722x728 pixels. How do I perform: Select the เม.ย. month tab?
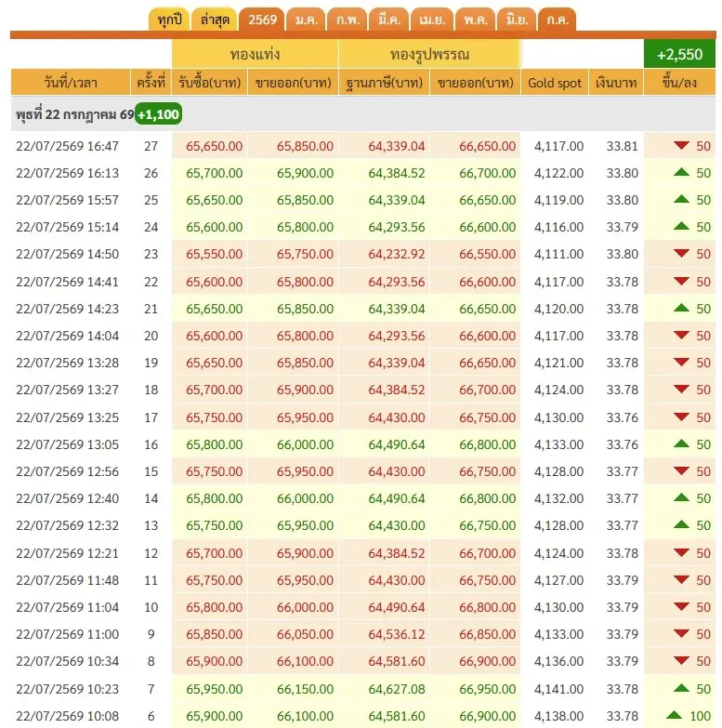432,20
